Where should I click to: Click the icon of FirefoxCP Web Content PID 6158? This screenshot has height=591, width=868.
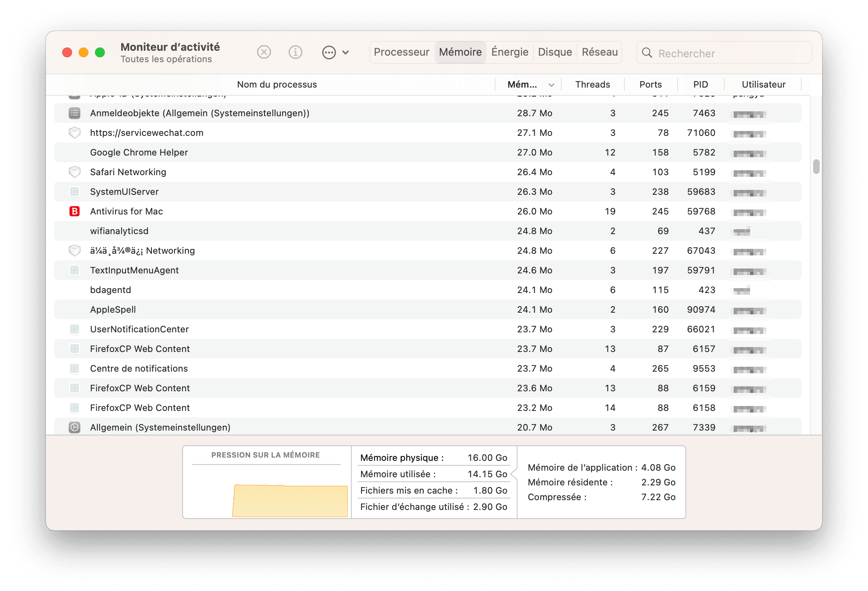click(x=75, y=408)
